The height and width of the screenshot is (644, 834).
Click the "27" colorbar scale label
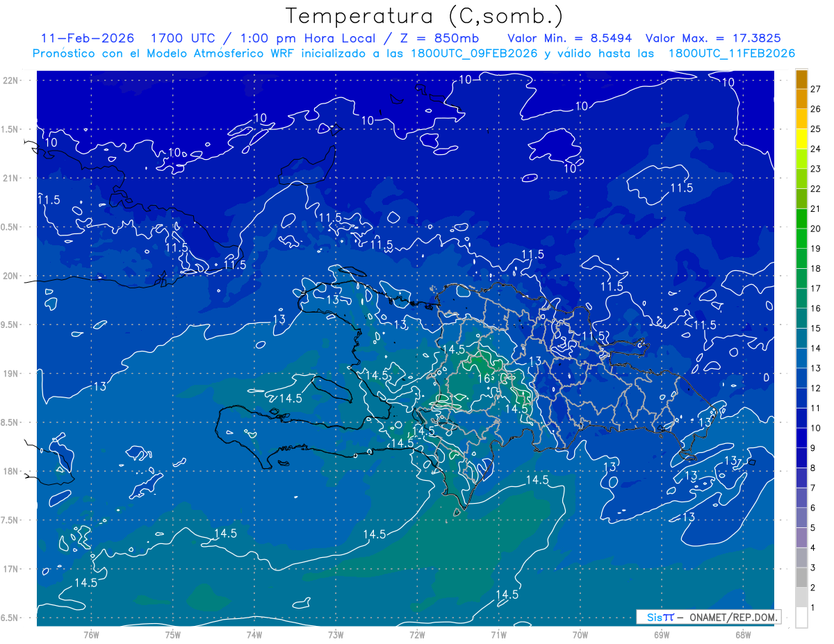point(816,89)
